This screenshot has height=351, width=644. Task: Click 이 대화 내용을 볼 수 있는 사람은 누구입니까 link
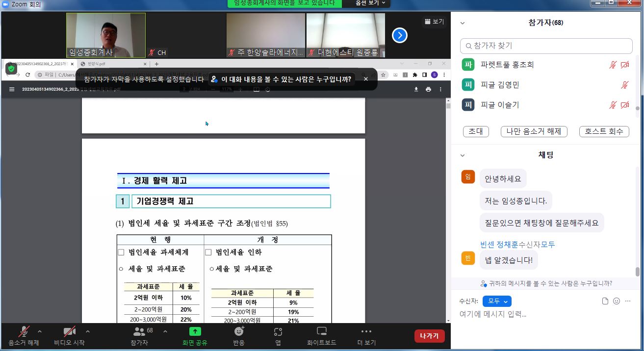point(281,79)
